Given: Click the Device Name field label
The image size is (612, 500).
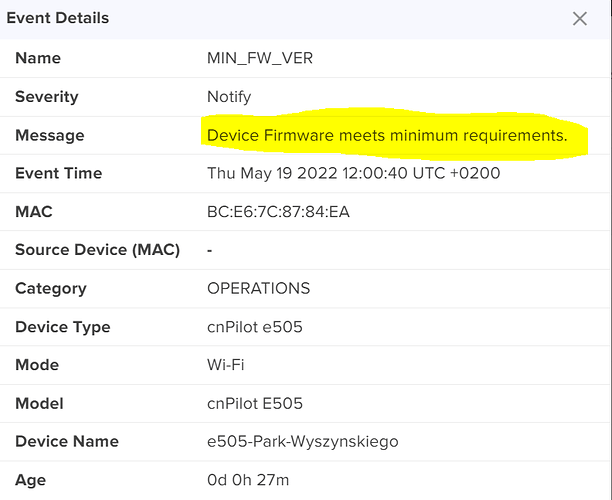Looking at the screenshot, I should (x=67, y=441).
